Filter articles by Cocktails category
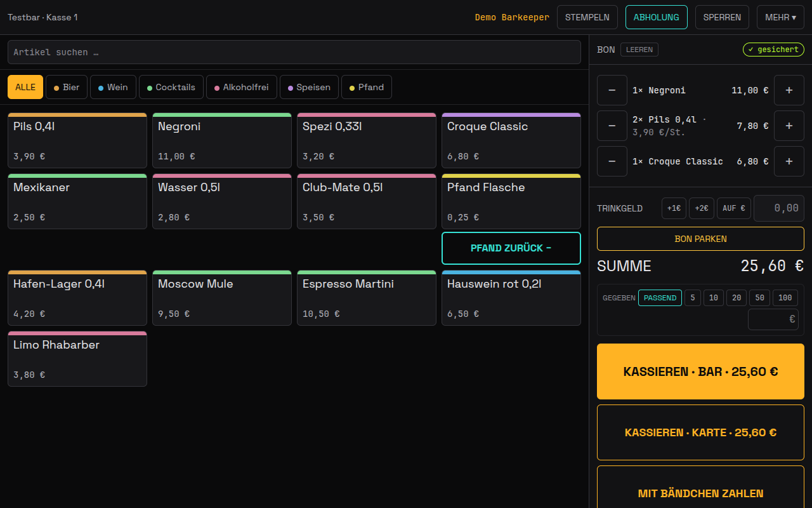 [x=171, y=87]
